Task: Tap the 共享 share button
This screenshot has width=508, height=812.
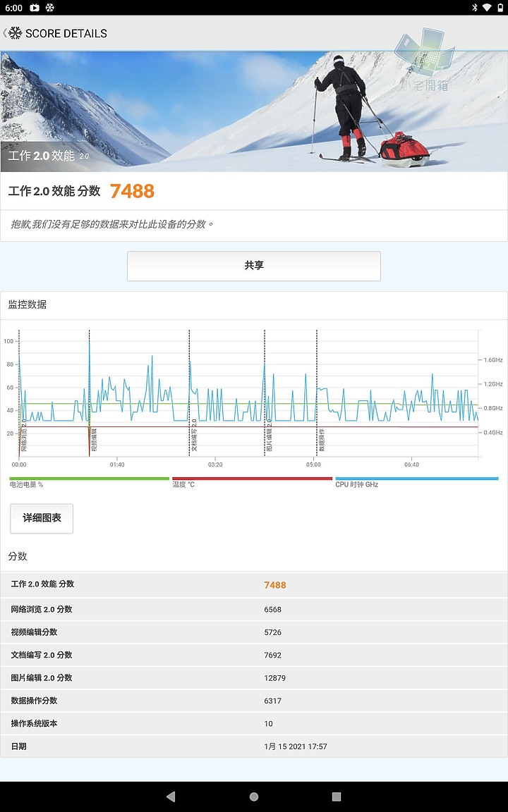Action: [x=254, y=266]
